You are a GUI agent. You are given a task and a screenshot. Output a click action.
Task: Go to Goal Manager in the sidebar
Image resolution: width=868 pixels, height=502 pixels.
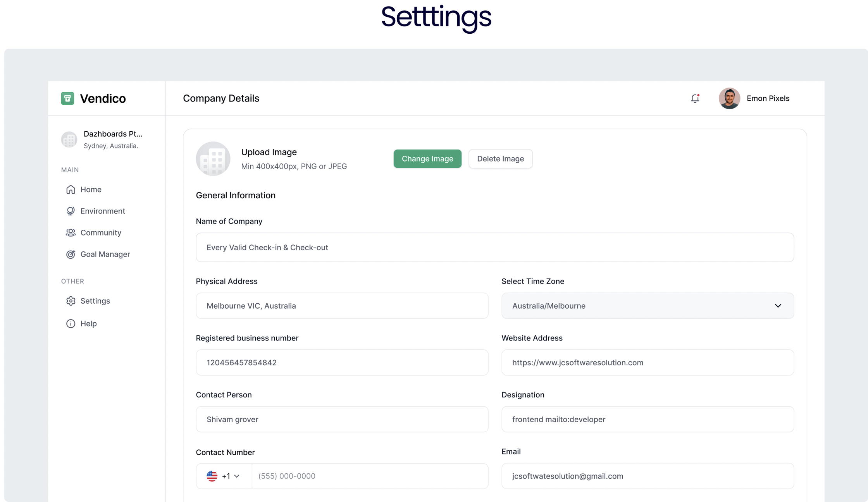click(105, 254)
